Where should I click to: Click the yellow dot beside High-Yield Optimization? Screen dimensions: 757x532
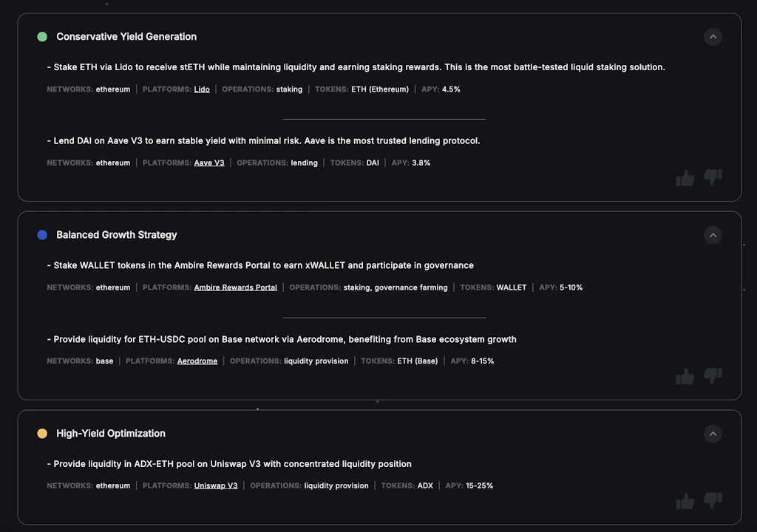(42, 434)
